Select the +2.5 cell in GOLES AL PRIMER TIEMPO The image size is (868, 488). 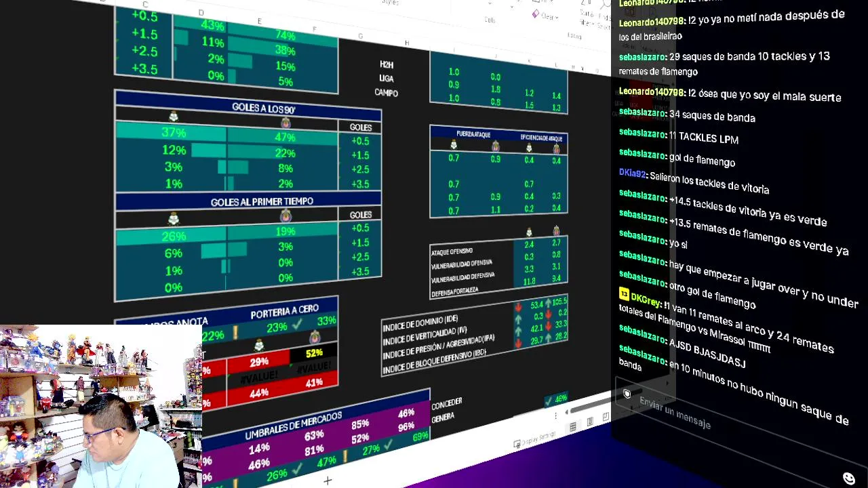coord(360,257)
